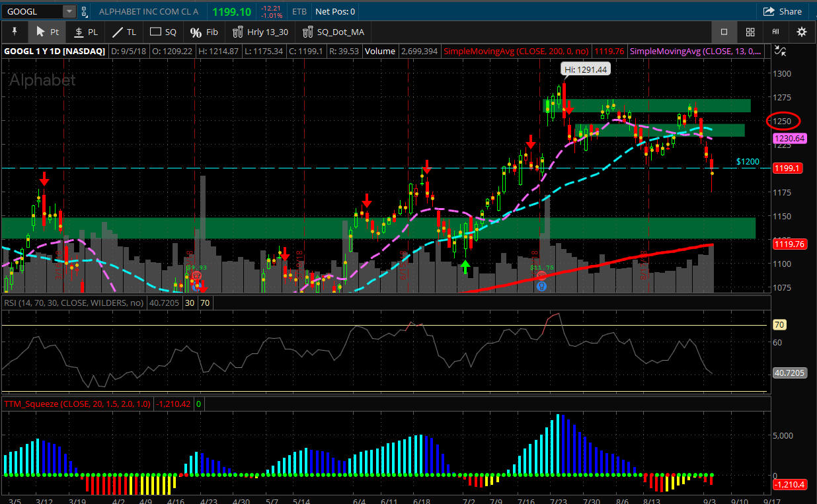The height and width of the screenshot is (504, 817).
Task: Click the GOOGL 1 Y 1D timeframe label
Action: (55, 51)
